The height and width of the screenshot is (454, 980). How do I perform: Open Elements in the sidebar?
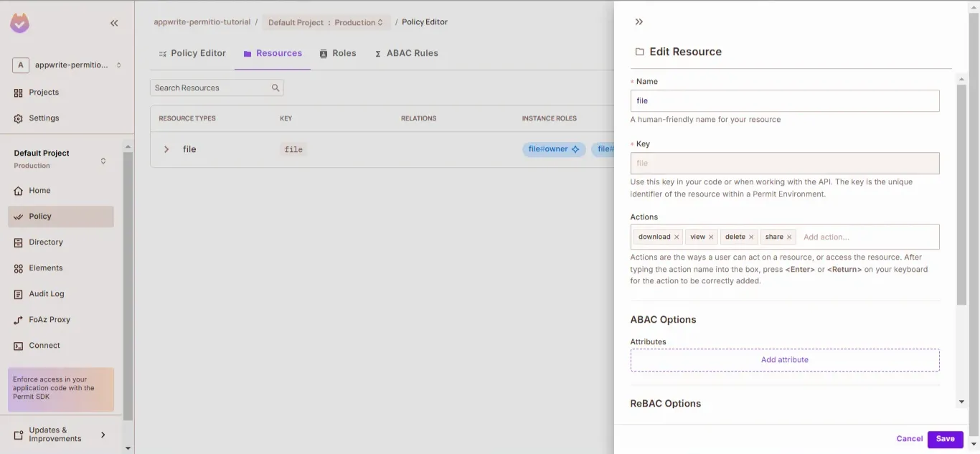tap(61, 268)
